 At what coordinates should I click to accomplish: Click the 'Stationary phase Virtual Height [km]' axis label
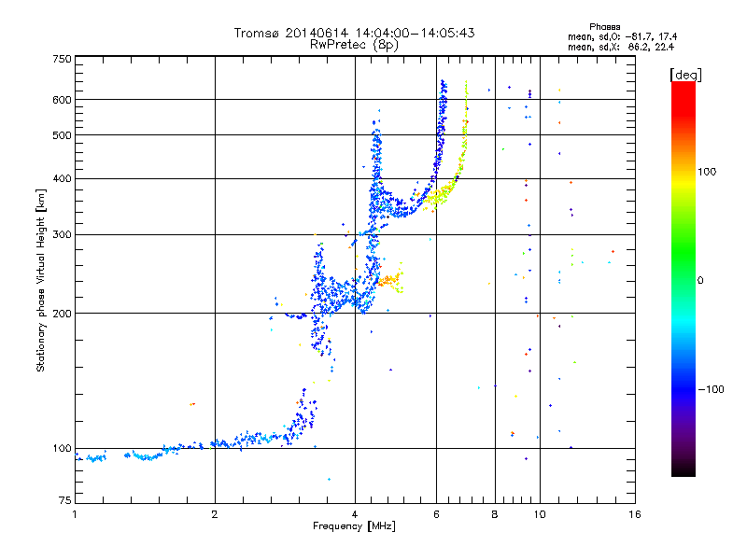point(40,281)
